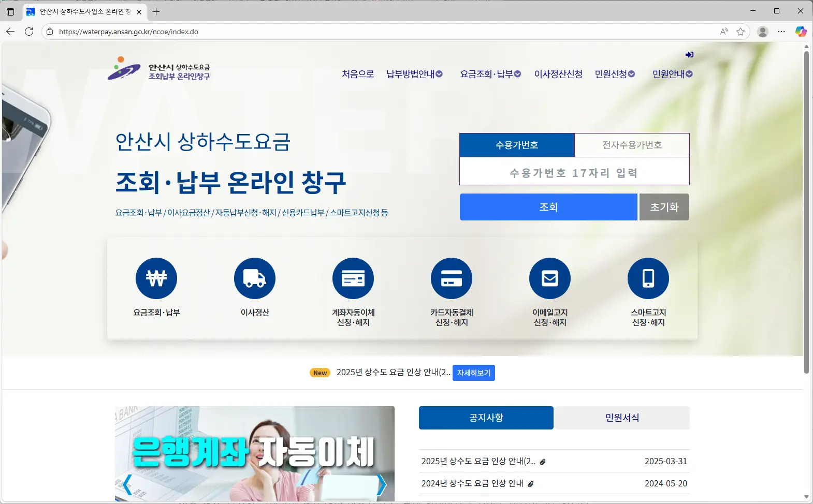
Task: Add this page to favorites star
Action: coord(741,32)
